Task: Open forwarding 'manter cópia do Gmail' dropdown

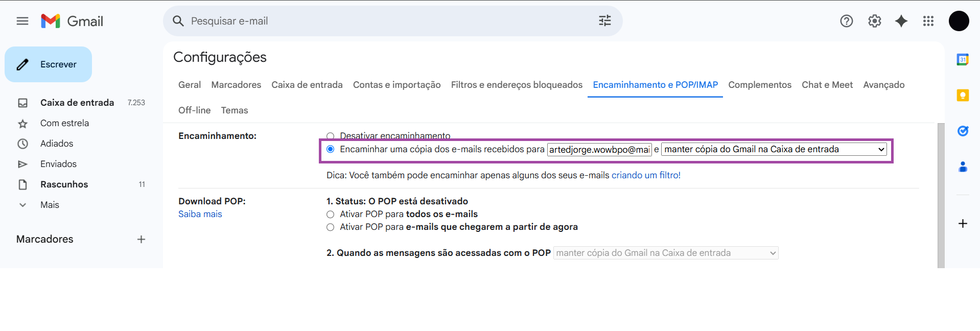Action: coord(774,150)
